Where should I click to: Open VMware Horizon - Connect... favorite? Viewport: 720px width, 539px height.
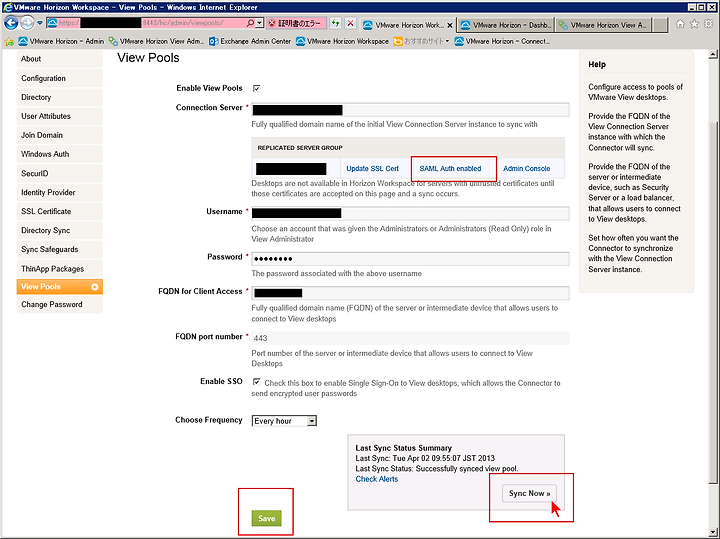pyautogui.click(x=502, y=41)
